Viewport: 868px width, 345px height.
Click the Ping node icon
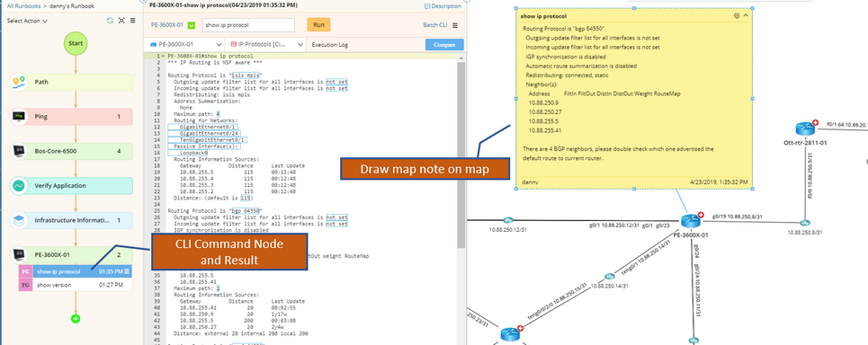(19, 117)
